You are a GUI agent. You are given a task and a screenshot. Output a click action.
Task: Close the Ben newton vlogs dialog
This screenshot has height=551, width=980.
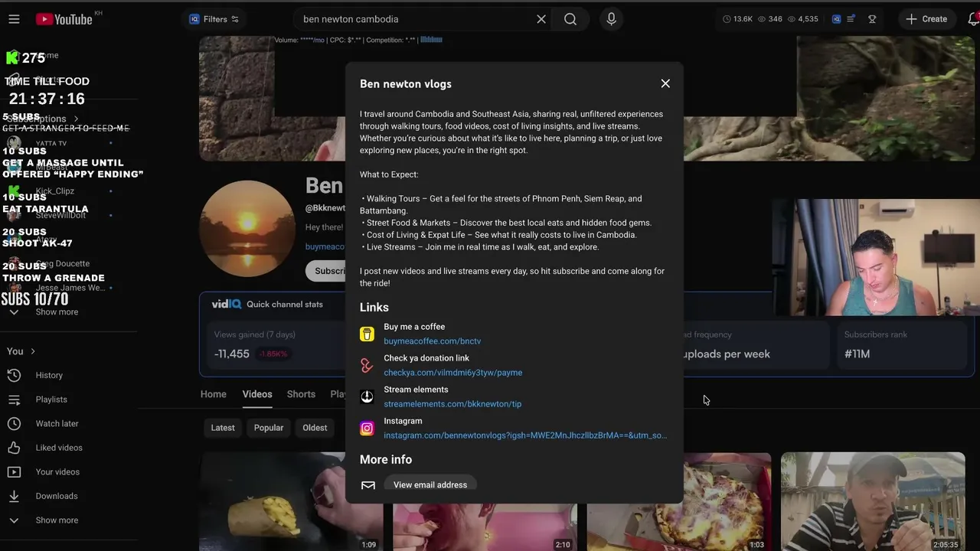pos(665,83)
